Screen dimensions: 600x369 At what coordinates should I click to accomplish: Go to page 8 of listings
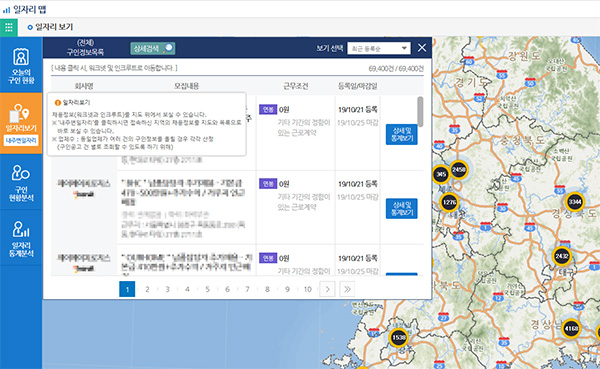tap(267, 289)
